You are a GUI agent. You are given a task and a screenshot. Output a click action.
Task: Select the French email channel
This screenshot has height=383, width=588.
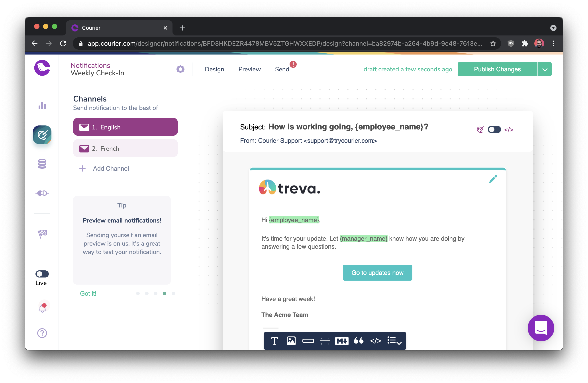click(125, 149)
